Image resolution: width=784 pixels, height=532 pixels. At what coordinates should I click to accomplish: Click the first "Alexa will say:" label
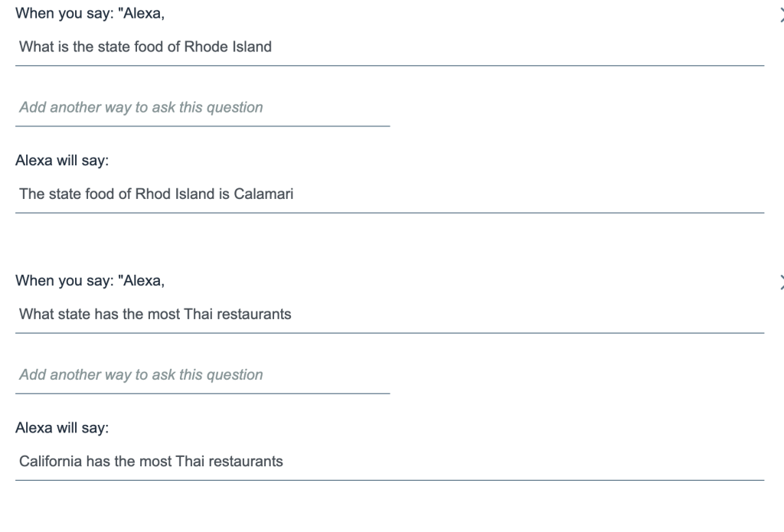point(62,162)
